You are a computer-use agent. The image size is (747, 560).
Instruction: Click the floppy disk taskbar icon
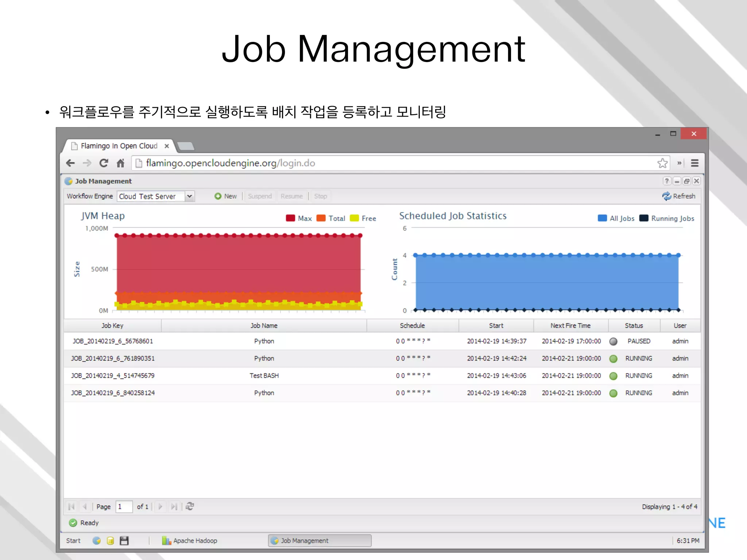[124, 541]
